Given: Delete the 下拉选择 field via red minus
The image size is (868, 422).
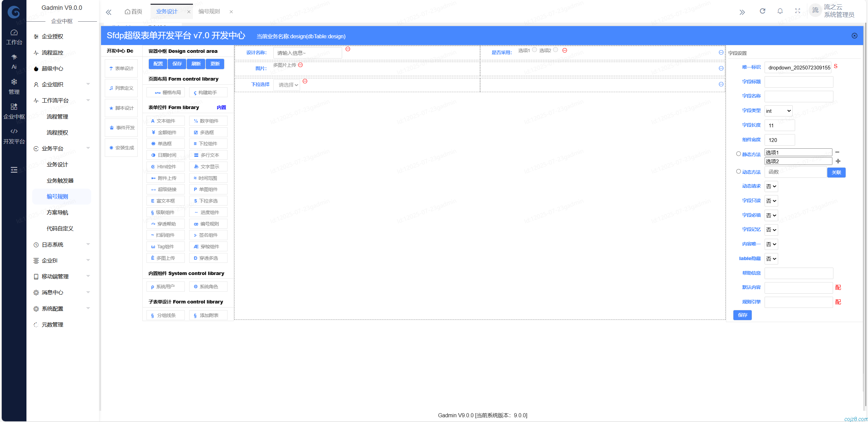Looking at the screenshot, I should 305,81.
